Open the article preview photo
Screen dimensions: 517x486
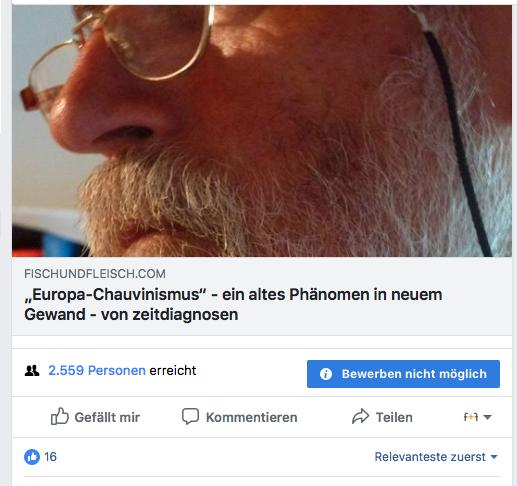[x=262, y=131]
